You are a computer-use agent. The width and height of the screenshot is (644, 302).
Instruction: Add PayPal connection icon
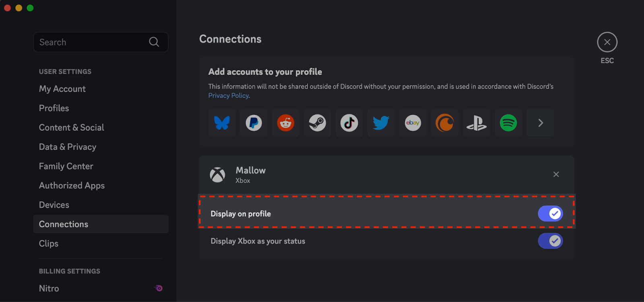254,123
